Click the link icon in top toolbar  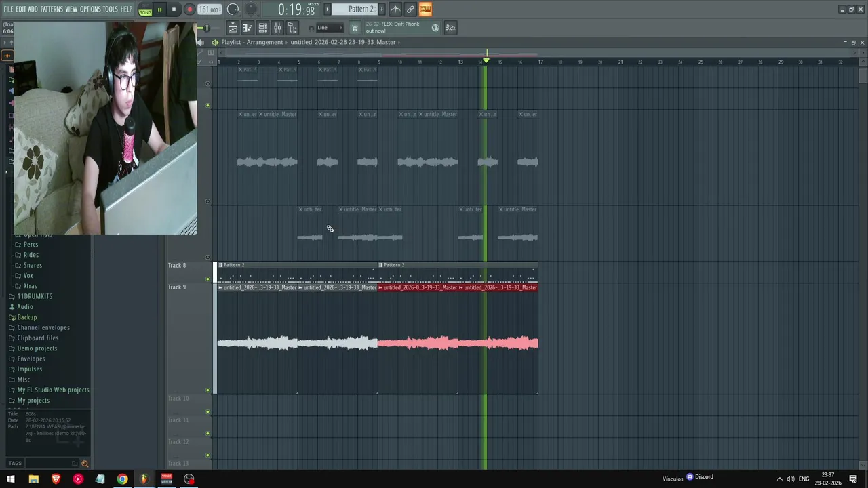(410, 9)
